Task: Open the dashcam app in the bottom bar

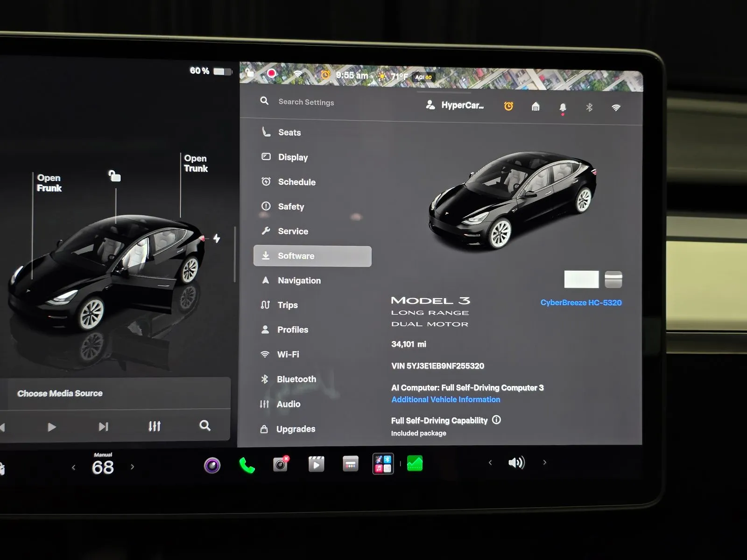Action: tap(212, 465)
